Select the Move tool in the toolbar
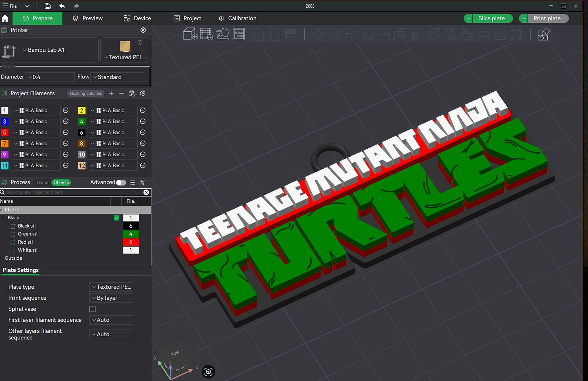The width and height of the screenshot is (588, 381). pyautogui.click(x=318, y=35)
